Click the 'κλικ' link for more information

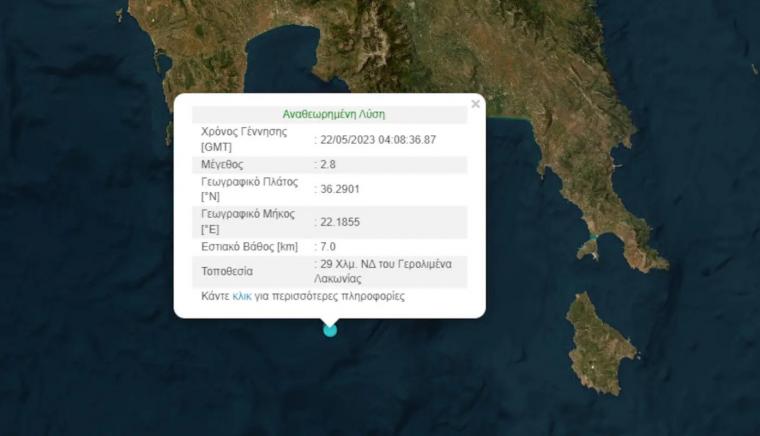pos(242,296)
